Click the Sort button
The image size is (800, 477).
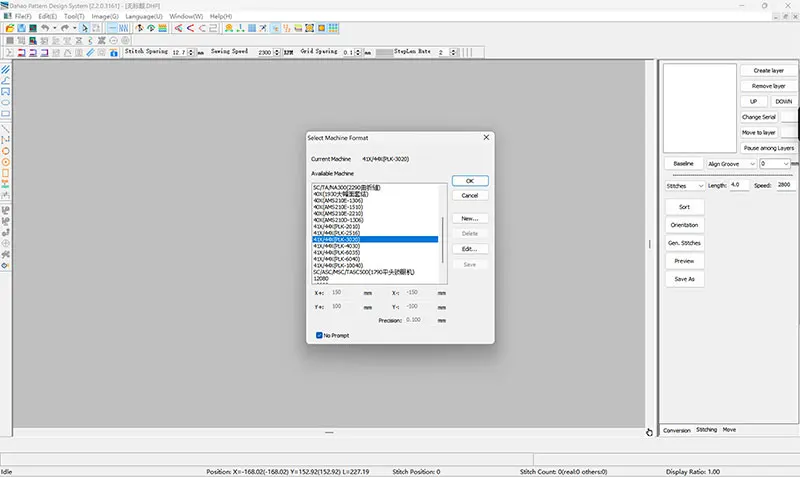(684, 207)
